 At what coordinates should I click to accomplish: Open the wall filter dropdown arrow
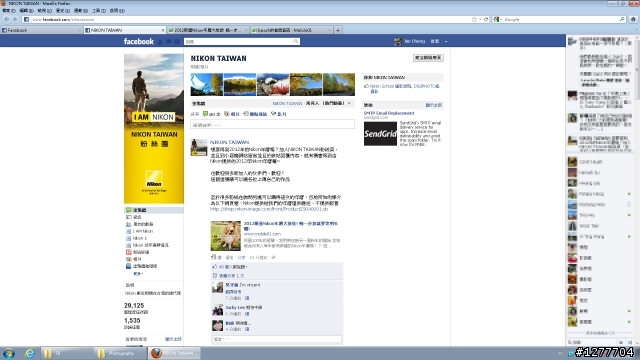(349, 103)
